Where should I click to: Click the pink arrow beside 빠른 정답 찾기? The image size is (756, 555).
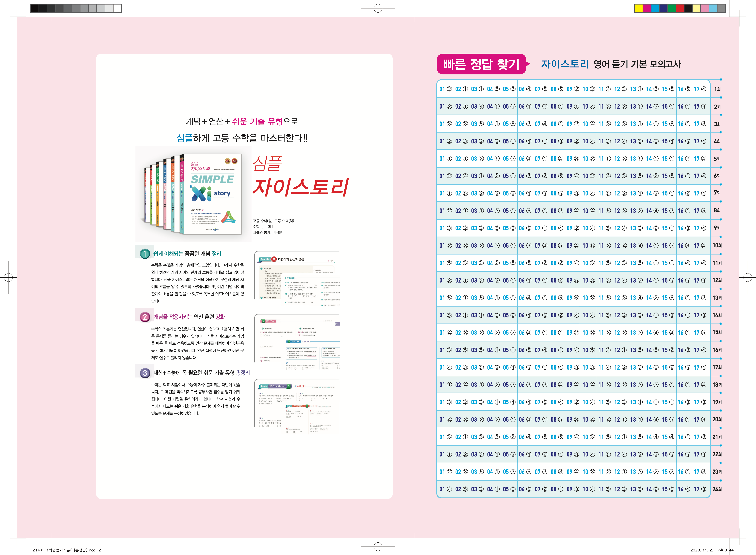pos(528,64)
